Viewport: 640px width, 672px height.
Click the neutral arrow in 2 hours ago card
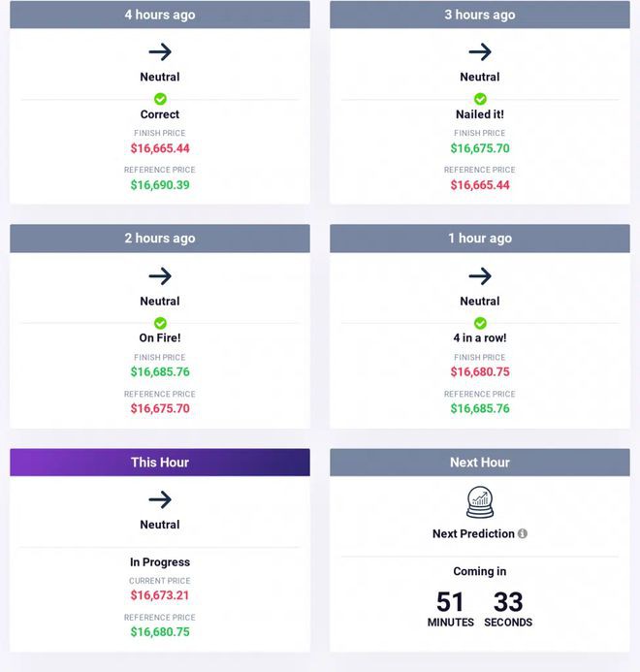(160, 276)
